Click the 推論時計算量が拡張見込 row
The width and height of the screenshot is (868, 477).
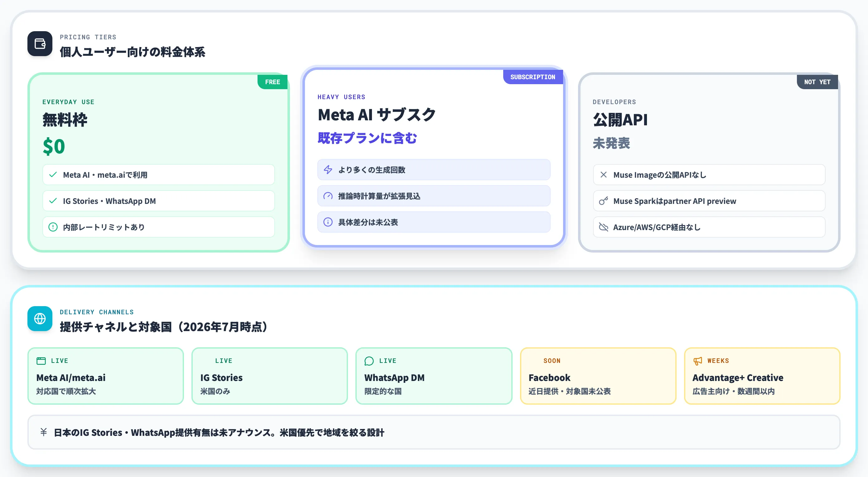434,196
